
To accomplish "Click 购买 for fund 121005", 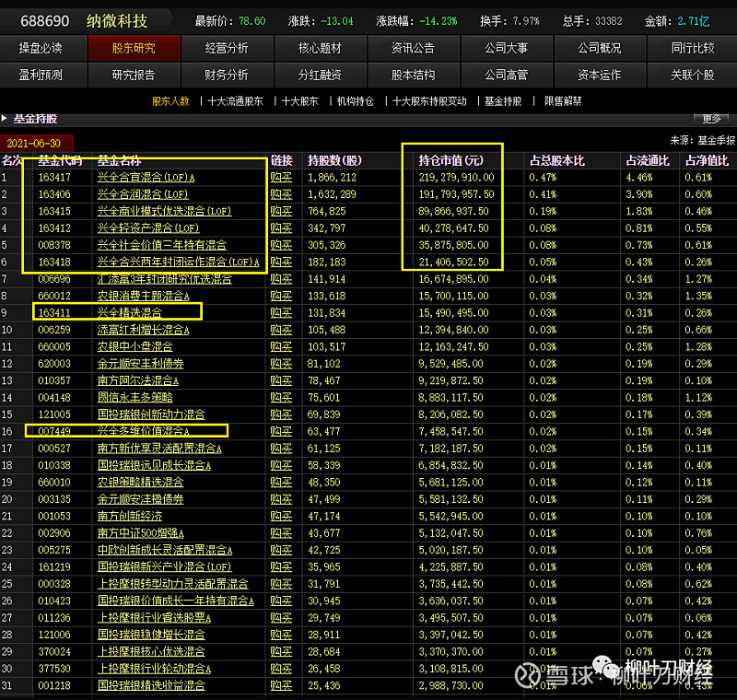I will [281, 414].
